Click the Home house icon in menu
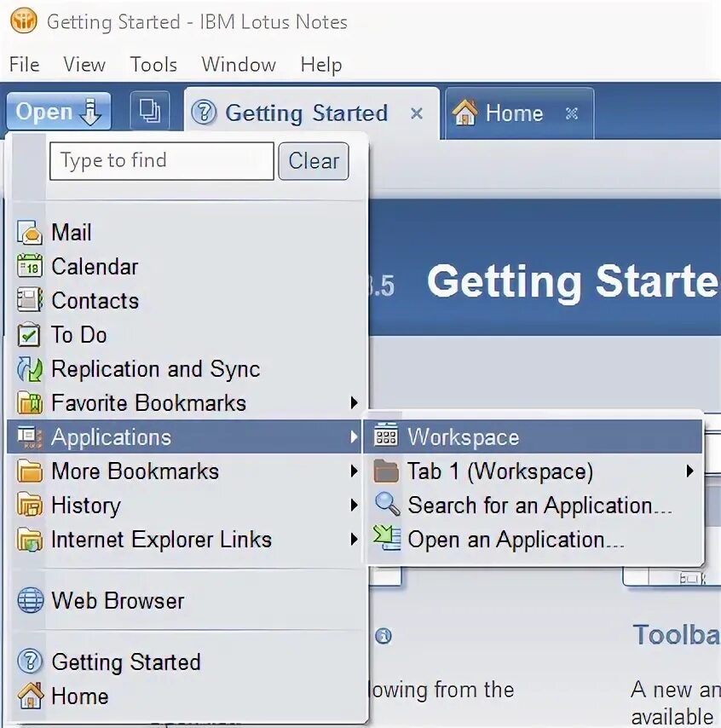 (x=31, y=696)
